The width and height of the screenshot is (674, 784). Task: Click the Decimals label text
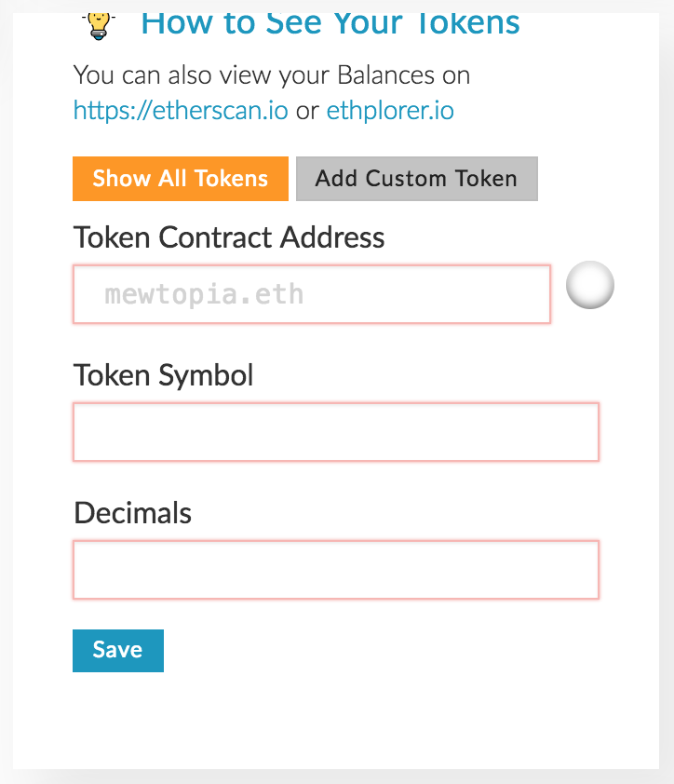pos(133,513)
